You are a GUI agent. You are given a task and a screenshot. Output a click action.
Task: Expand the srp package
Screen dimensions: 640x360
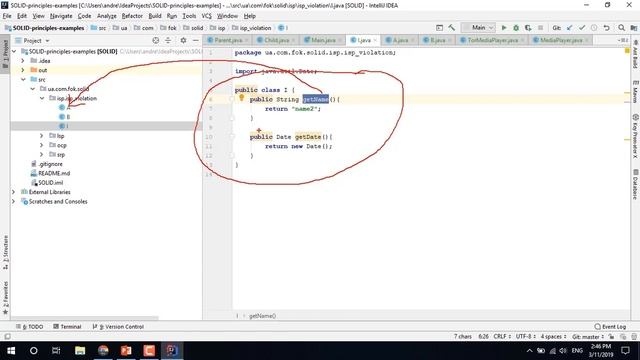click(x=42, y=154)
